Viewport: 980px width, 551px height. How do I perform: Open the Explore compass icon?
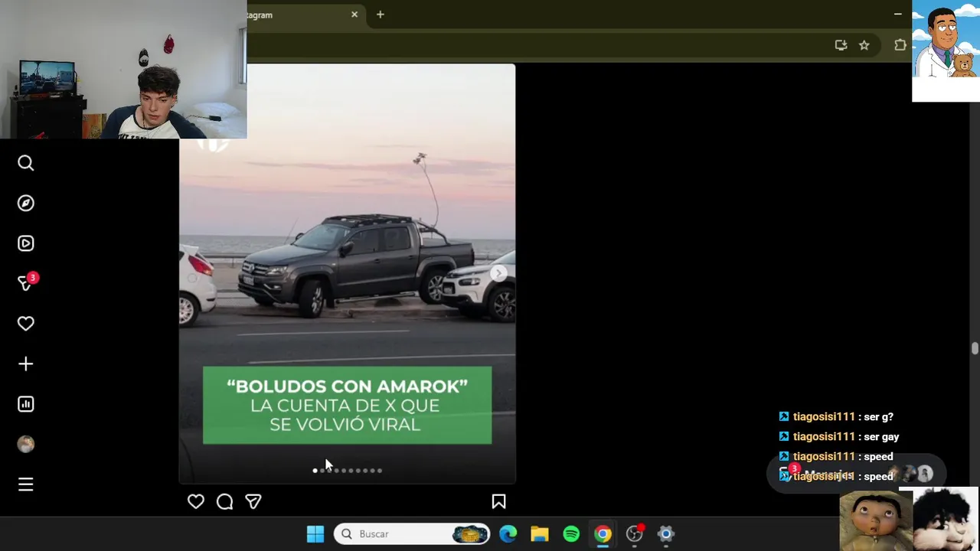(26, 203)
